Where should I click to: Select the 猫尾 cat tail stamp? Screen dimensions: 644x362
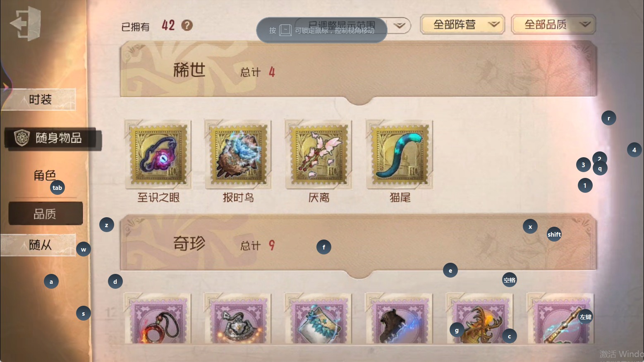pos(400,154)
